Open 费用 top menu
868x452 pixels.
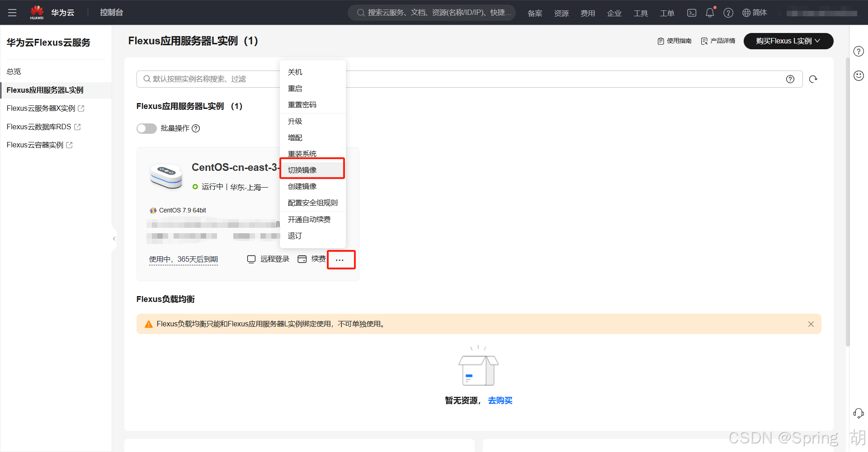(x=588, y=13)
